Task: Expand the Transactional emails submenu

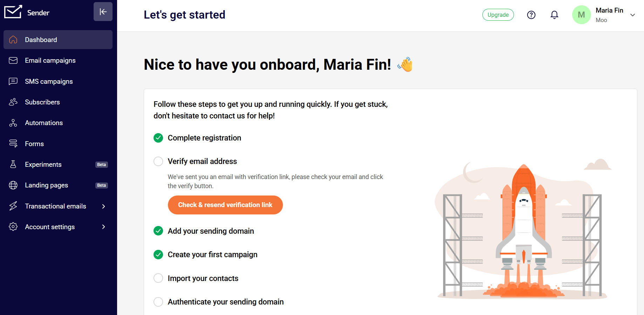Action: point(103,206)
